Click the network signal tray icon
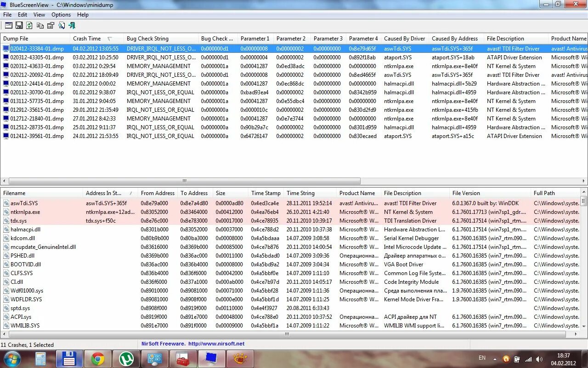The width and height of the screenshot is (588, 368). pos(528,359)
